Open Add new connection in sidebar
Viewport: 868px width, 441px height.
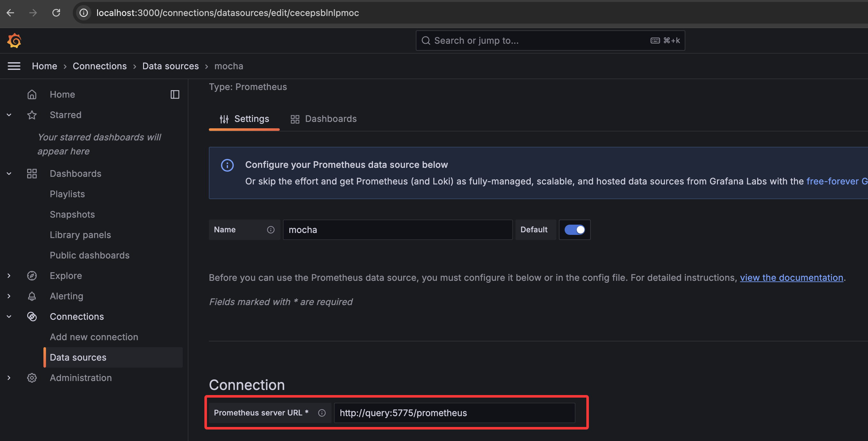click(94, 337)
